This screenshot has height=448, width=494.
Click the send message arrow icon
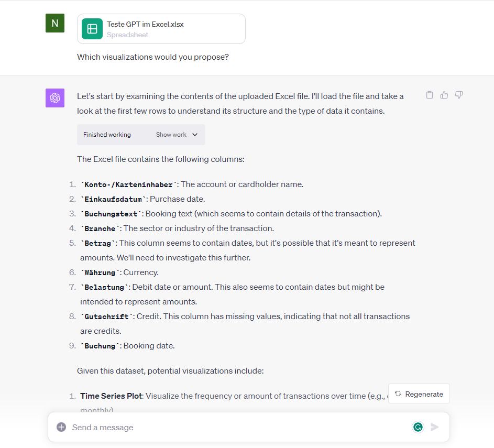tap(435, 427)
